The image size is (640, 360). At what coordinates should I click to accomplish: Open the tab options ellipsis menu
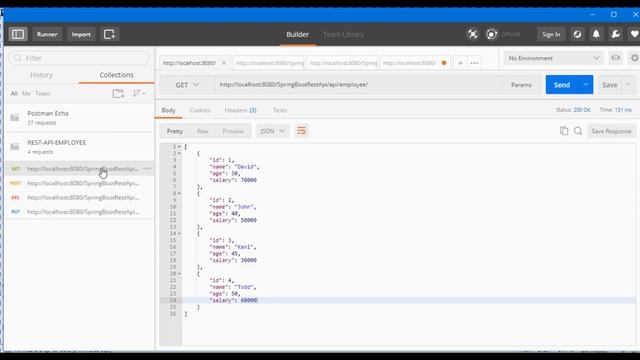(474, 63)
